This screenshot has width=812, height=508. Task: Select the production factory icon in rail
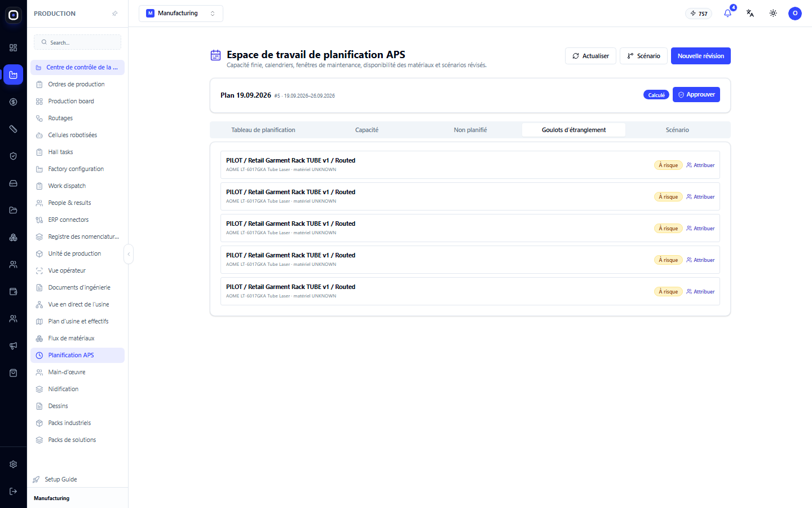click(x=13, y=75)
